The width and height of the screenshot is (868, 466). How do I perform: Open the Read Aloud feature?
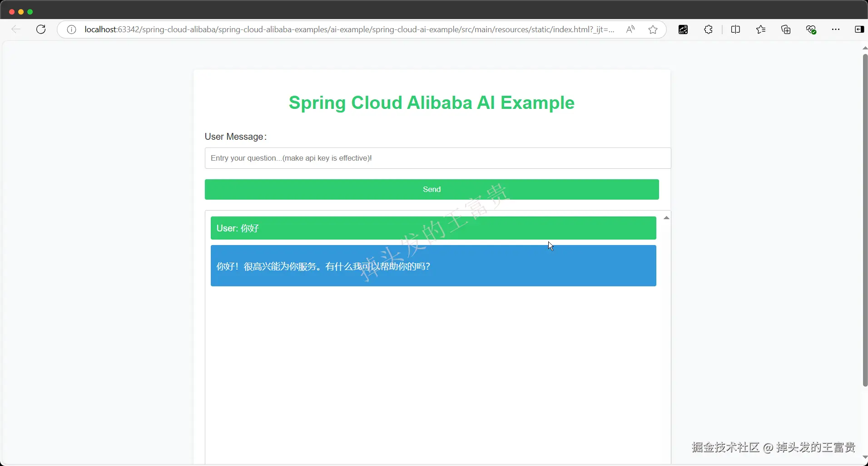pos(630,29)
